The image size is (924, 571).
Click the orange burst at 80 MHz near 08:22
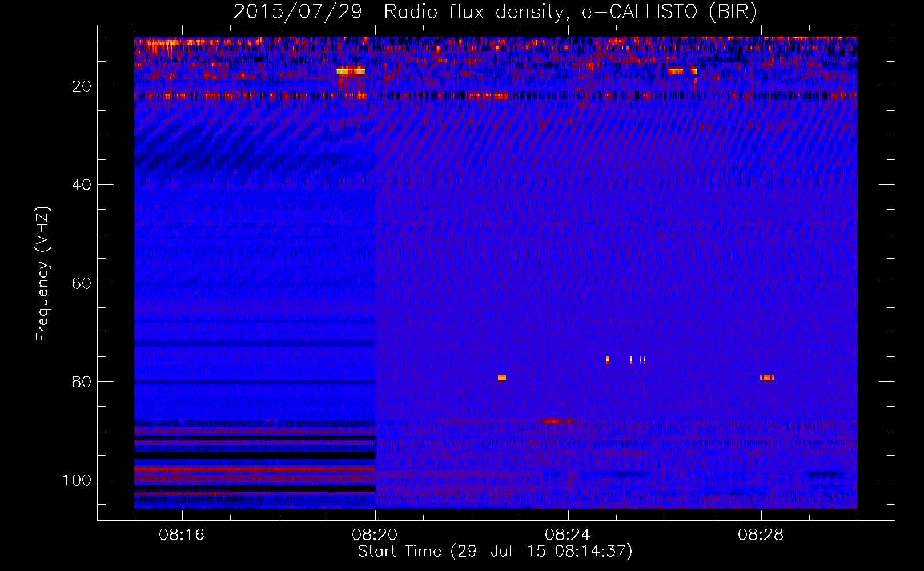tap(502, 377)
